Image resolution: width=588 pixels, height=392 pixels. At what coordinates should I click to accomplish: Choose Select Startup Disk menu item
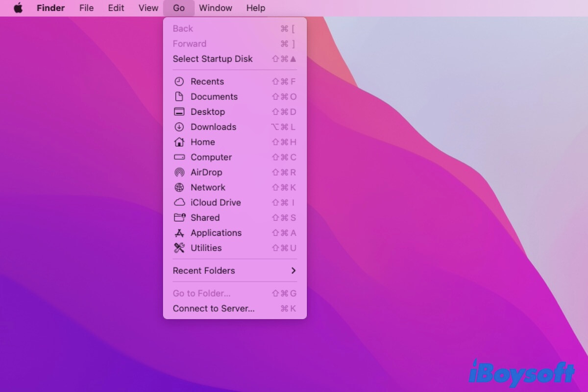(x=213, y=59)
